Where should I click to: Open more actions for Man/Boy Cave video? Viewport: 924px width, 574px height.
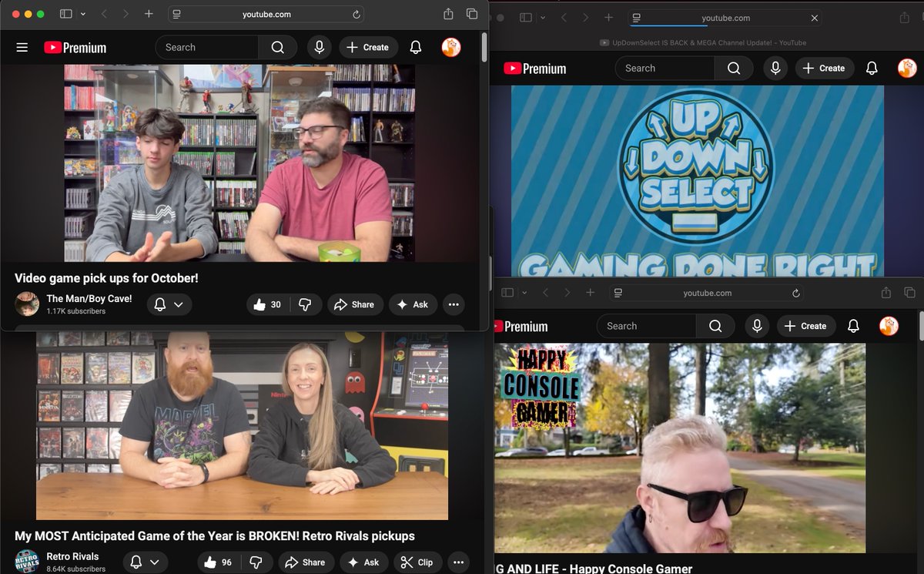[x=454, y=304]
